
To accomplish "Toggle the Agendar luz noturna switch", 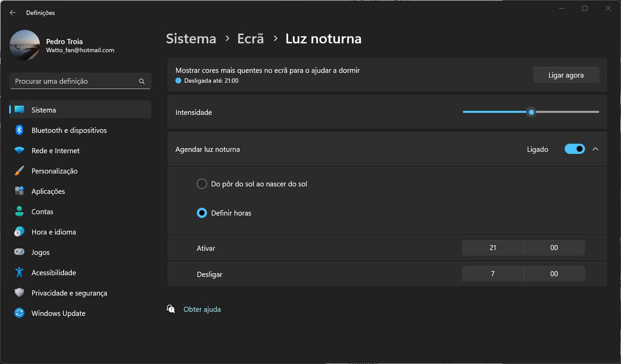I will click(x=574, y=149).
